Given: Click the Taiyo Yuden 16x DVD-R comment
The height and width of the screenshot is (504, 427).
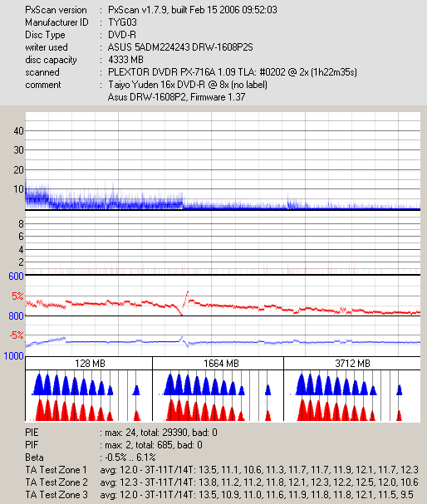Looking at the screenshot, I should click(x=188, y=85).
